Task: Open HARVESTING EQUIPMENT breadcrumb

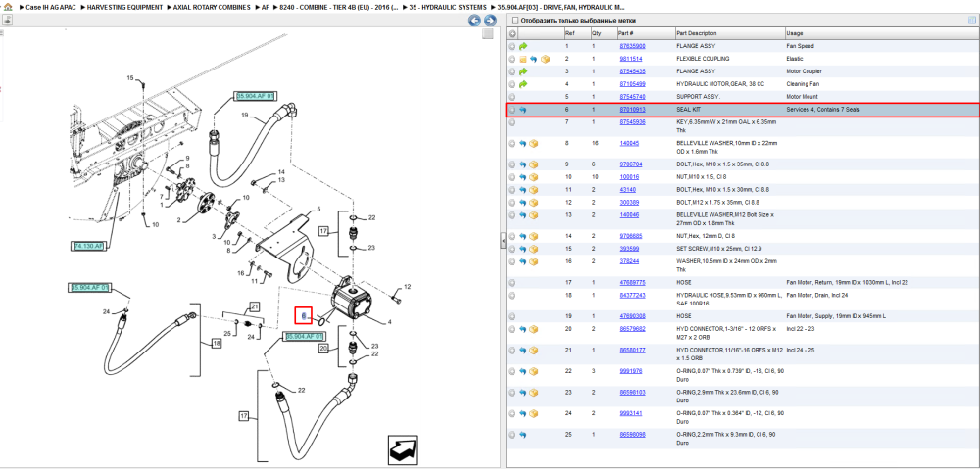Action: (x=125, y=8)
